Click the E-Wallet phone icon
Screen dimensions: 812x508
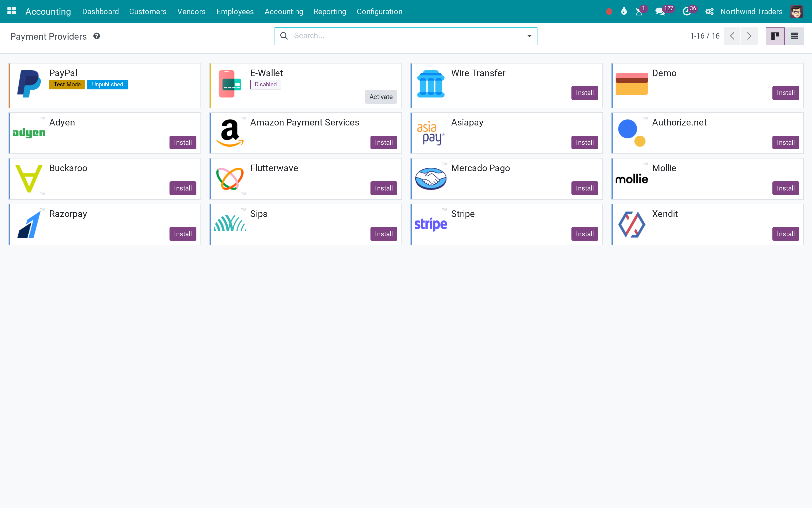click(x=230, y=84)
